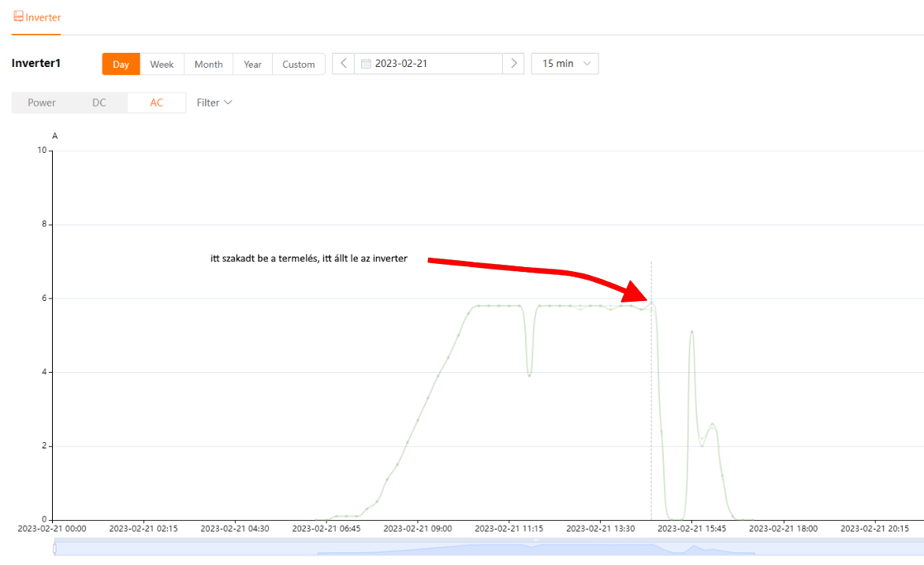
Task: Click the Inverter tab icon
Action: tap(18, 17)
